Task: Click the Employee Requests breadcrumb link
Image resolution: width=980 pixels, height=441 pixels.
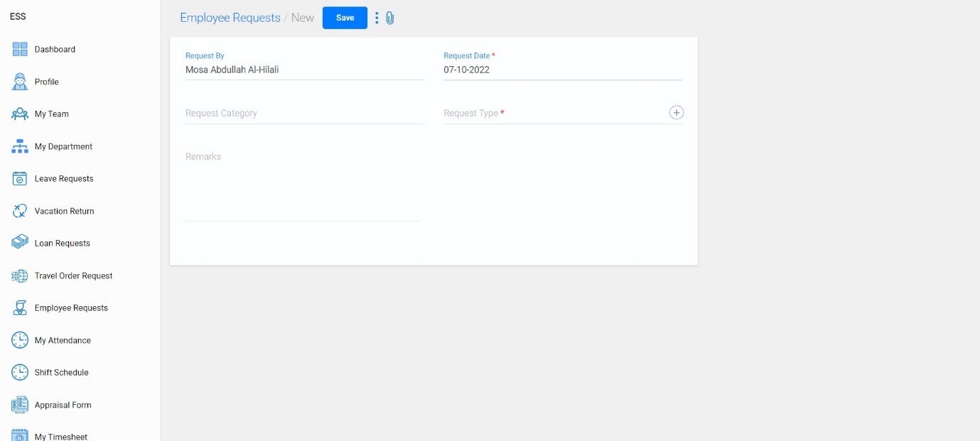Action: pyautogui.click(x=230, y=17)
